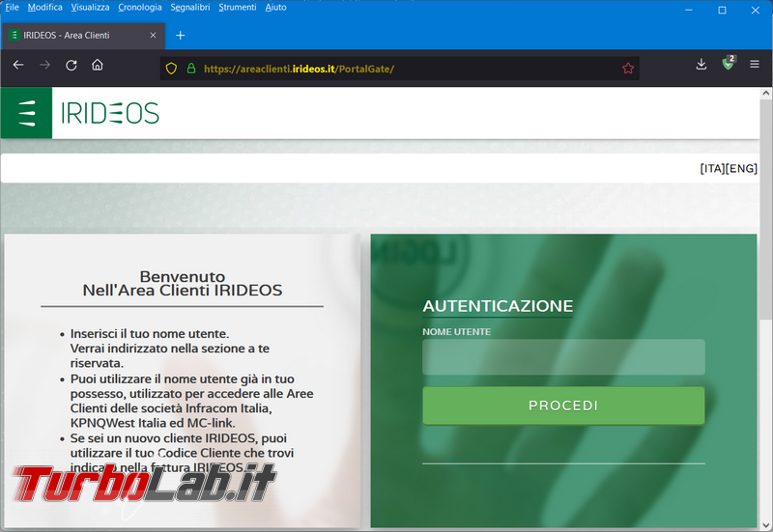This screenshot has height=532, width=773.
Task: Click the green padlock site info icon
Action: pos(191,69)
